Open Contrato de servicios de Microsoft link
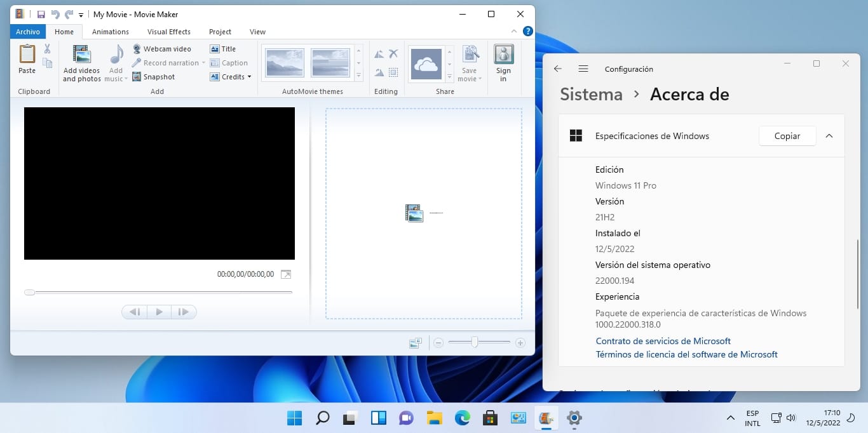868x433 pixels. [663, 341]
